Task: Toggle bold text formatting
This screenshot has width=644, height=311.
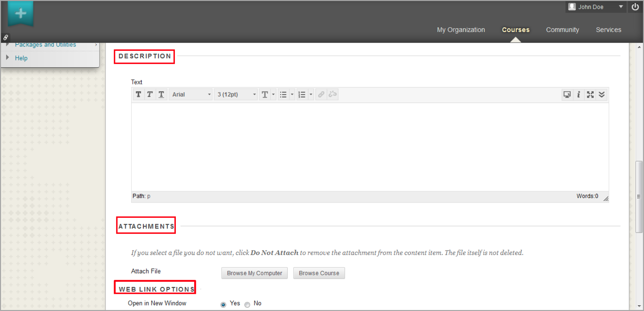Action: (138, 95)
